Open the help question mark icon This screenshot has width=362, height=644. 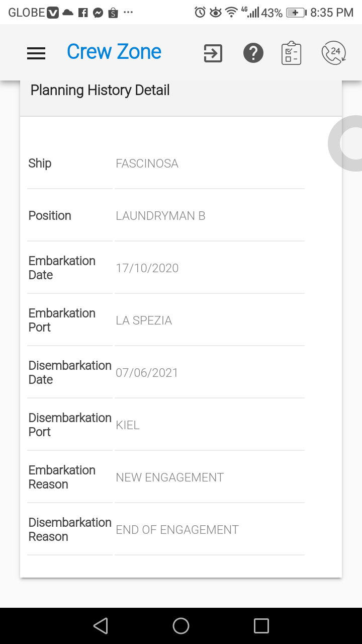pos(253,53)
